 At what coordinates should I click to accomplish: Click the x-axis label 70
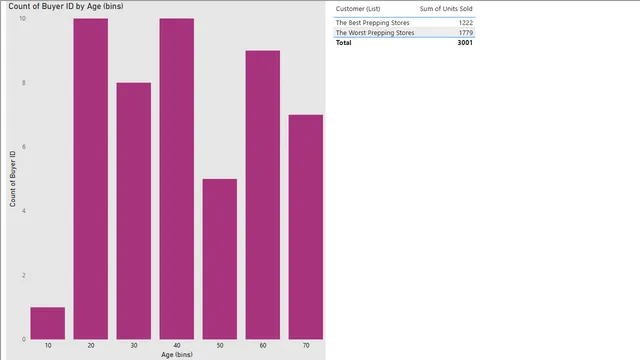tap(306, 345)
